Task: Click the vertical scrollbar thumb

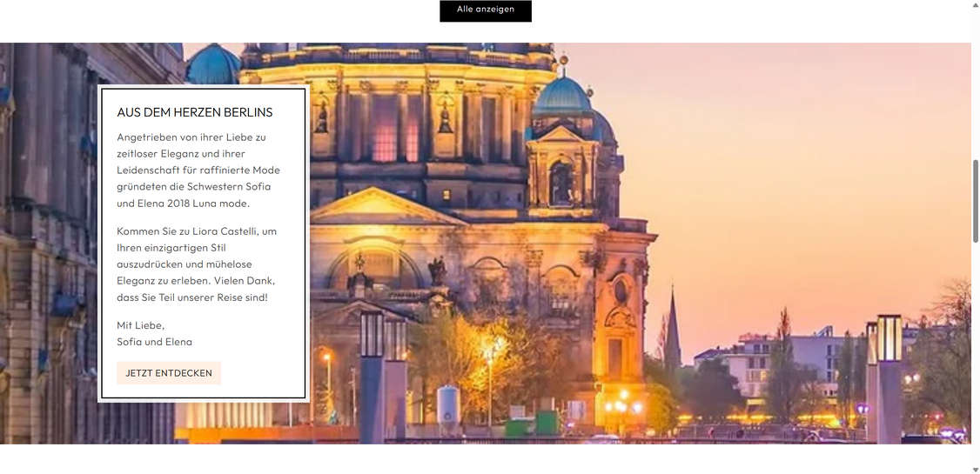Action: click(x=975, y=201)
